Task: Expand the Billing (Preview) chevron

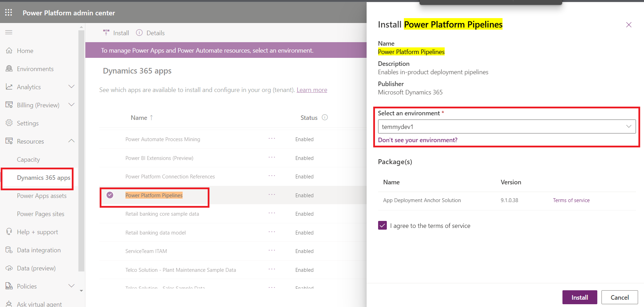Action: [x=71, y=105]
